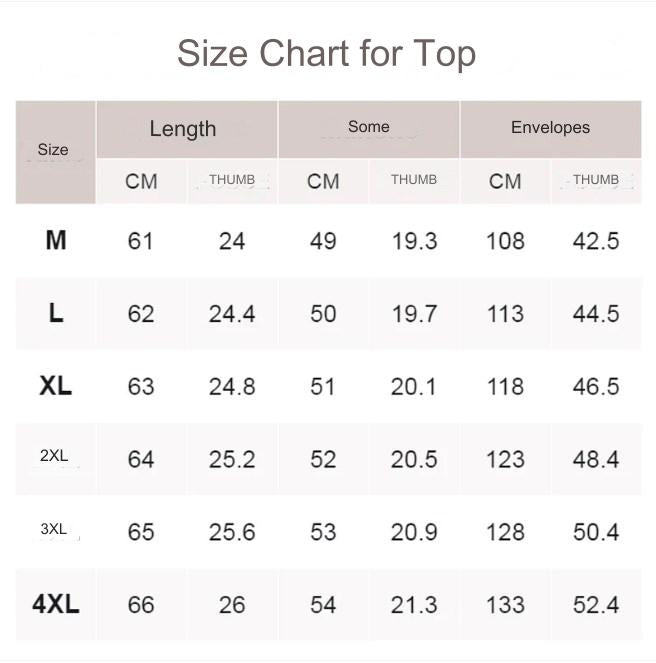Select the 'Some' column header

368,127
